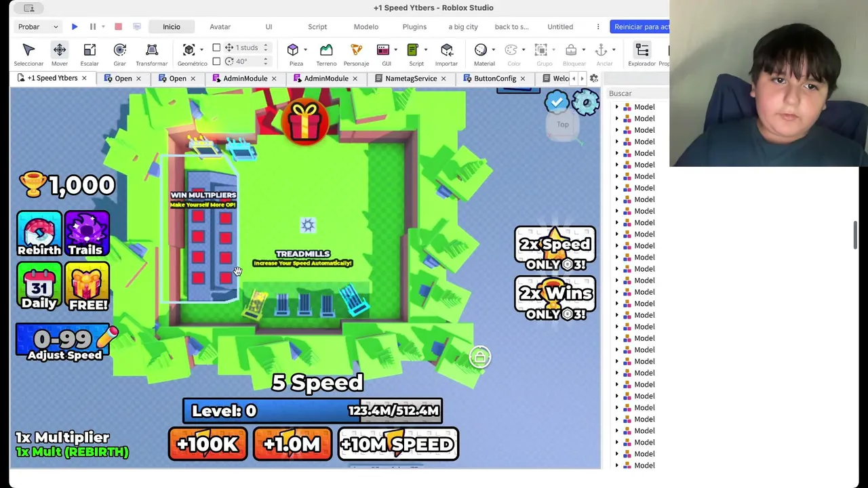Close the +1 Speed Ytbers document tab
This screenshot has width=868, height=488.
point(84,78)
